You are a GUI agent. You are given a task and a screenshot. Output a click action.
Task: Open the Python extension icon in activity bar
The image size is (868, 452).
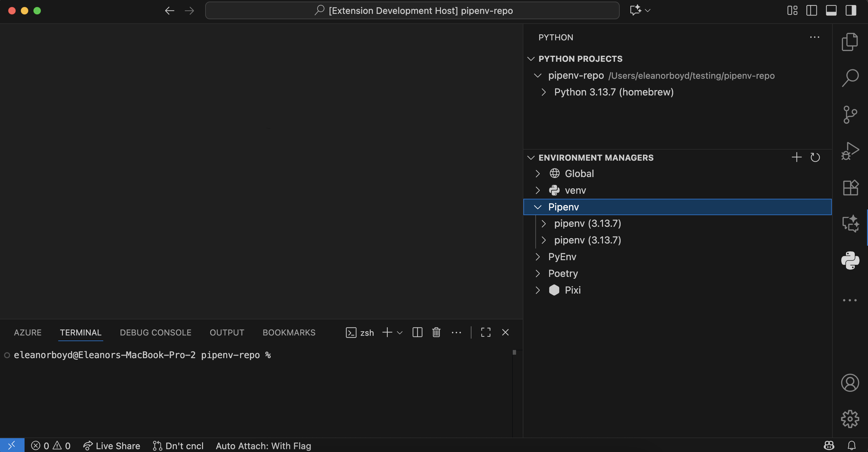tap(850, 260)
